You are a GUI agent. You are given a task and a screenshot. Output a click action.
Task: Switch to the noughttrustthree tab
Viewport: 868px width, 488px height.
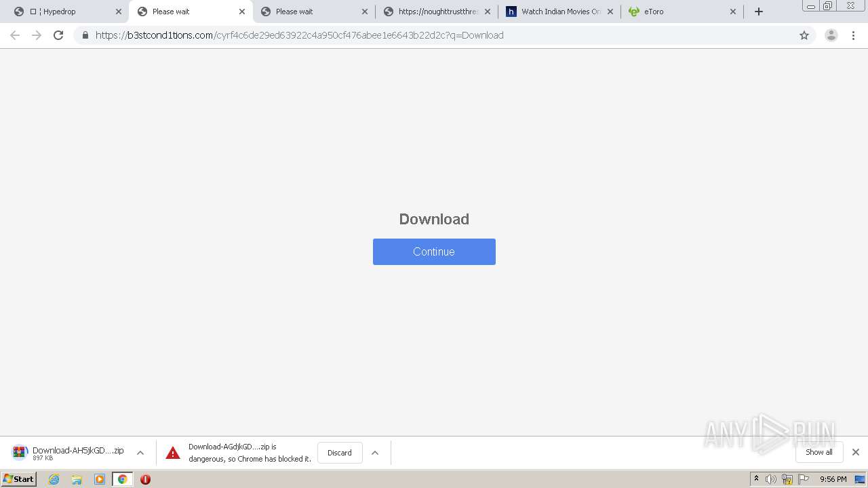click(437, 12)
